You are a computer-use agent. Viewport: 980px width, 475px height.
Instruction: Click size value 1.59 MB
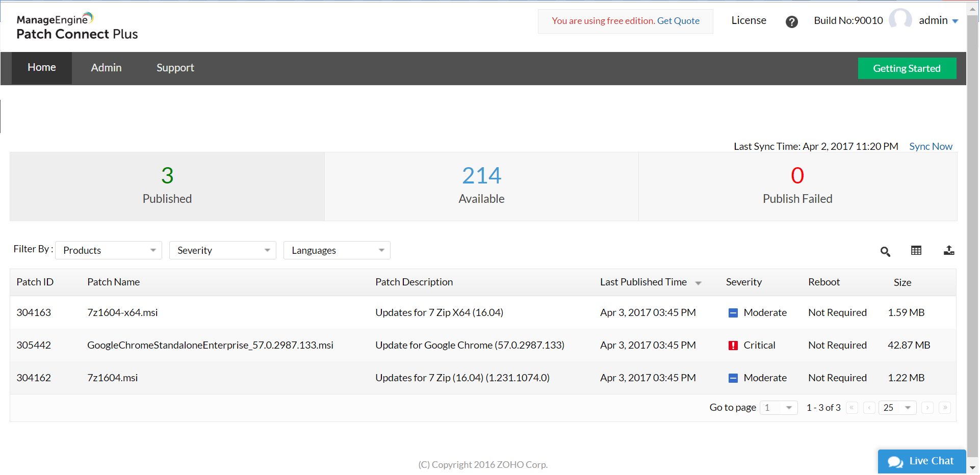(907, 313)
